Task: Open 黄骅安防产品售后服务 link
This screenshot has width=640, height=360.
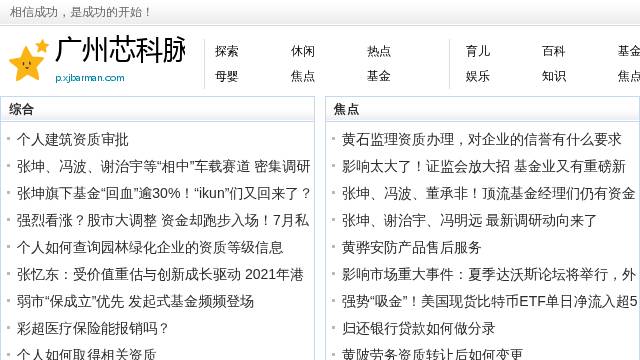Action: pos(411,247)
